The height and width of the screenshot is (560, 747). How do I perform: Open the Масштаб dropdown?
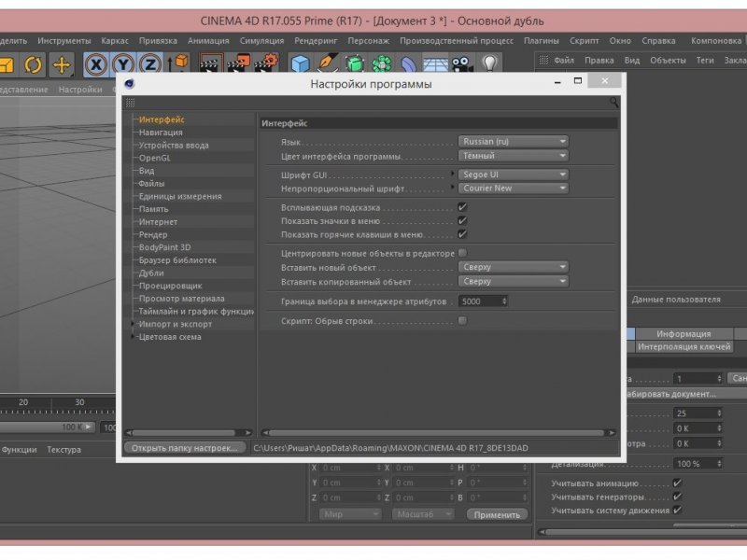(x=422, y=514)
